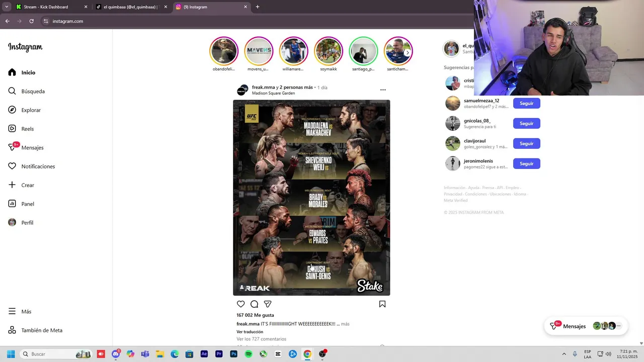Viewport: 644px width, 362px height.
Task: Open freak.mma profile from post header
Action: tap(263, 87)
